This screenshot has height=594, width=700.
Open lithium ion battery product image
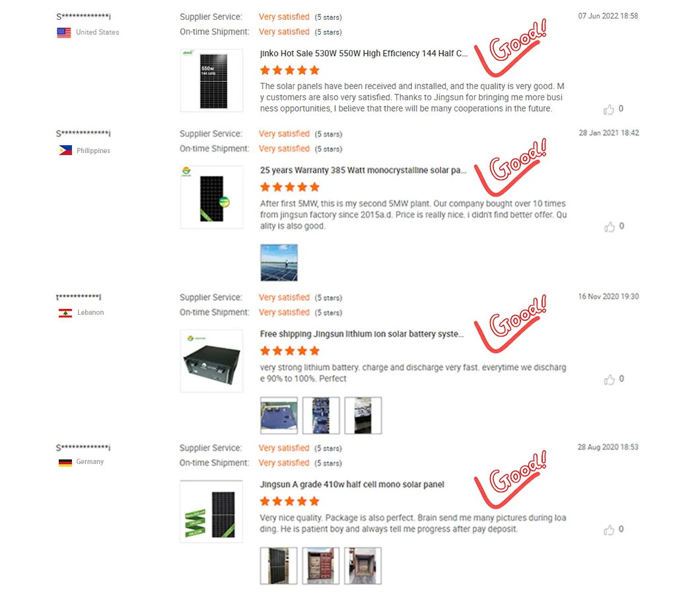pyautogui.click(x=211, y=361)
